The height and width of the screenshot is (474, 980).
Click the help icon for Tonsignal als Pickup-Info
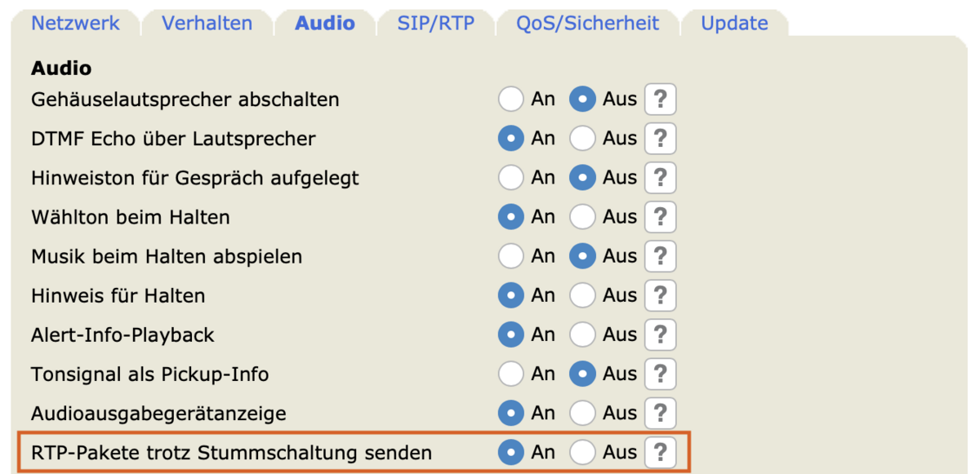click(x=660, y=374)
